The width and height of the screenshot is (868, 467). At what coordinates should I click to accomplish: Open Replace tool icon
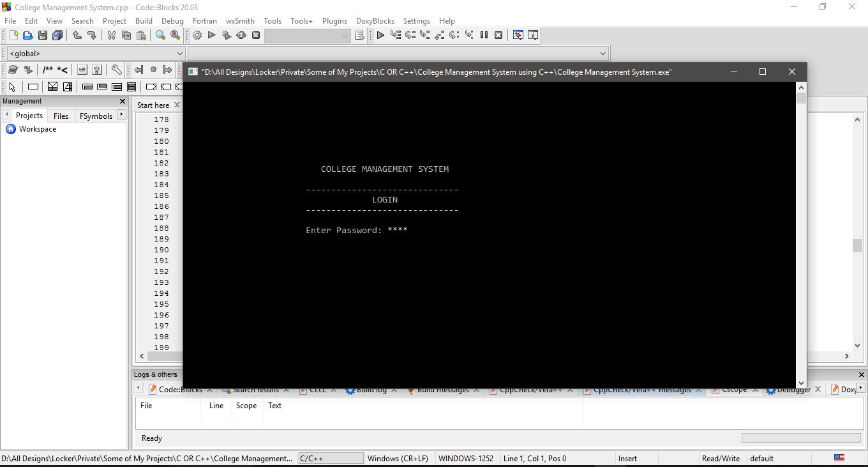coord(176,36)
